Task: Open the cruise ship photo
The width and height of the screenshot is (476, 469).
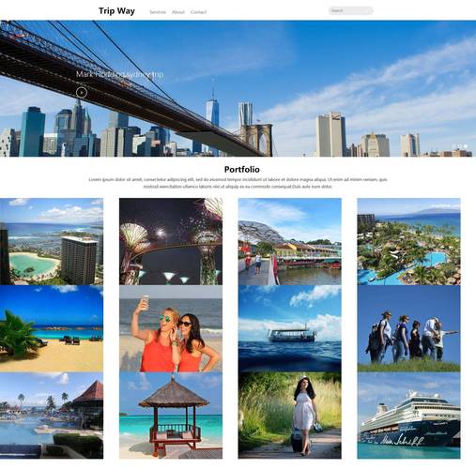Action: coord(408,416)
